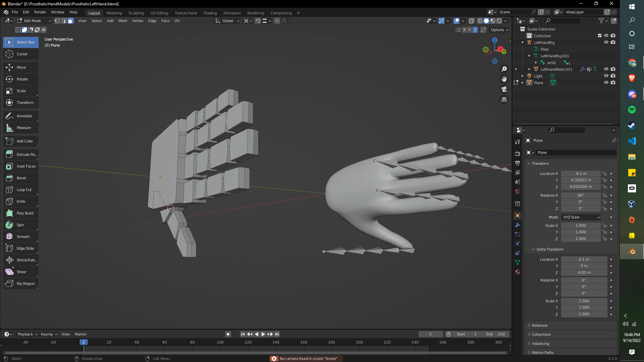This screenshot has width=644, height=362.
Task: Open the XYZ Euler rotation mode dropdown
Action: click(581, 217)
